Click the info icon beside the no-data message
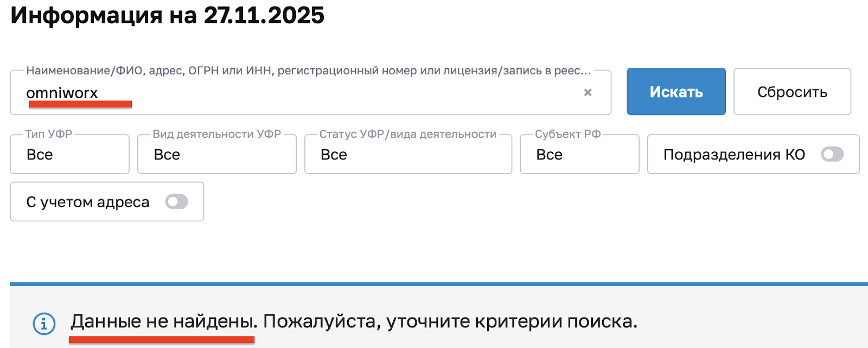The height and width of the screenshot is (348, 868). [44, 324]
